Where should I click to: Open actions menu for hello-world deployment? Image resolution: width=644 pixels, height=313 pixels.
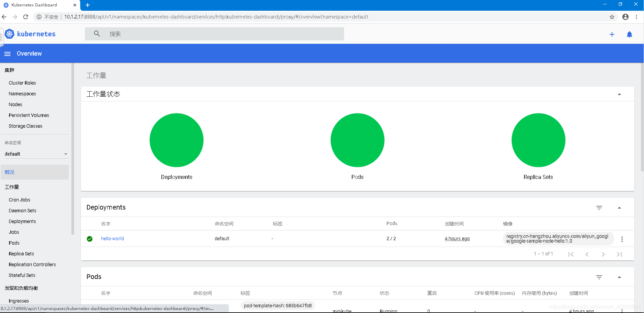pos(622,239)
